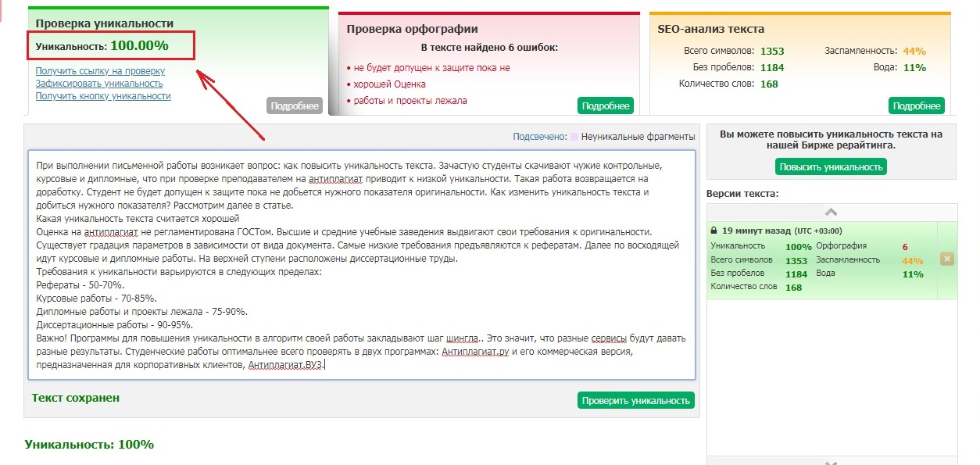Click the 'Подсвечено:' legend label
The image size is (980, 465).
(540, 137)
